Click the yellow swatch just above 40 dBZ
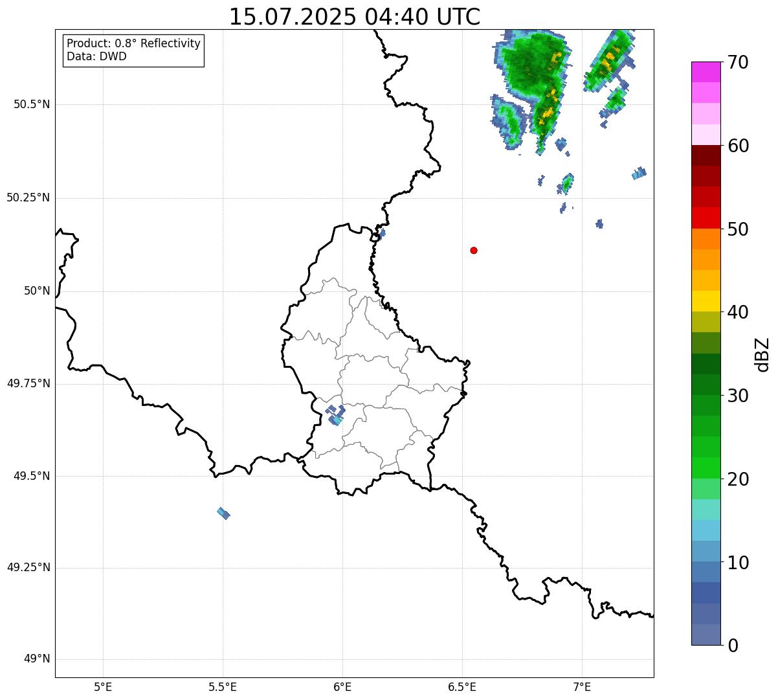 point(706,301)
